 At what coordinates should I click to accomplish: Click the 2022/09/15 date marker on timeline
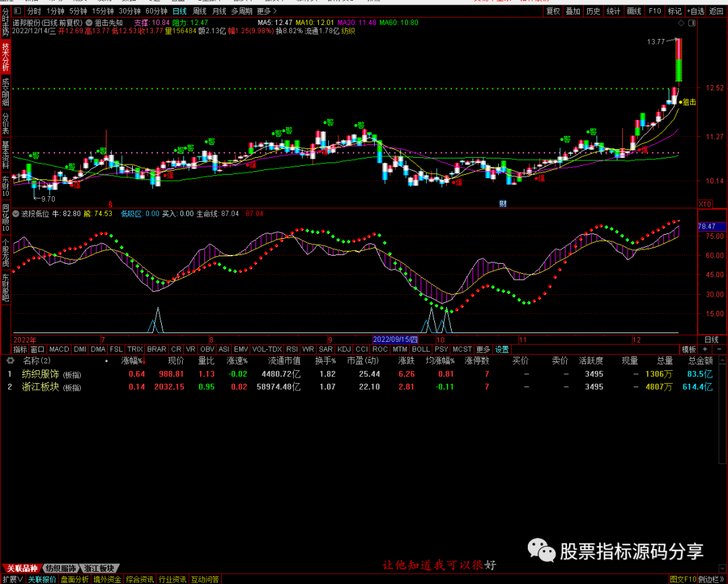pyautogui.click(x=396, y=340)
